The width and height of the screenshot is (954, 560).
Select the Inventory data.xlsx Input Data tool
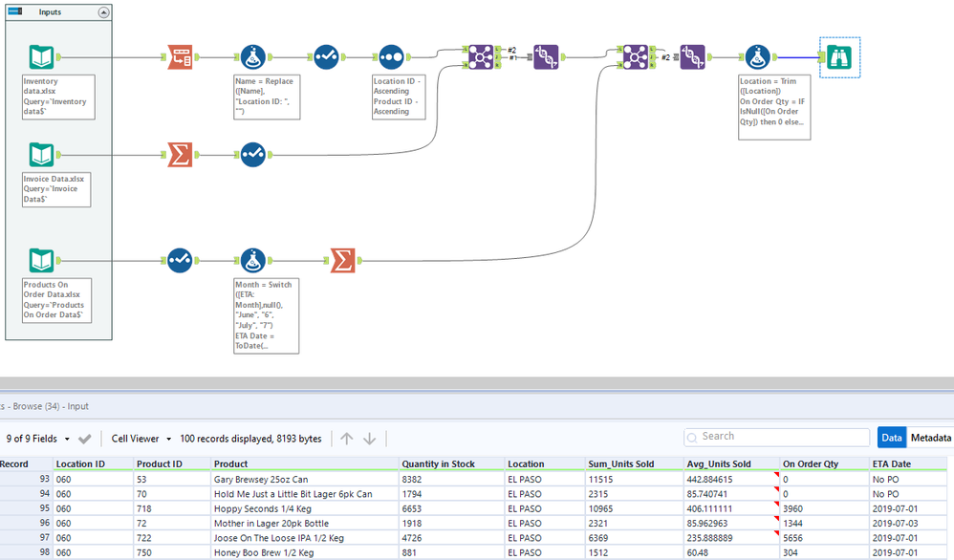coord(41,57)
